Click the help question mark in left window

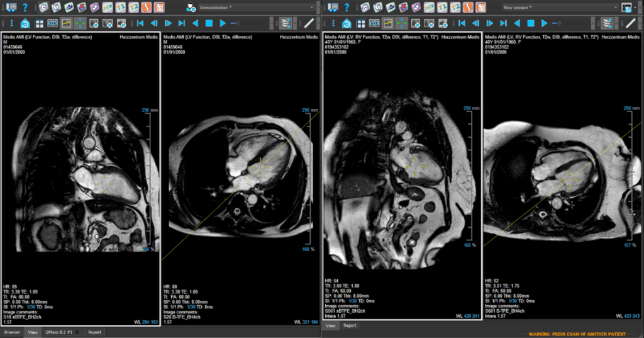(x=25, y=8)
